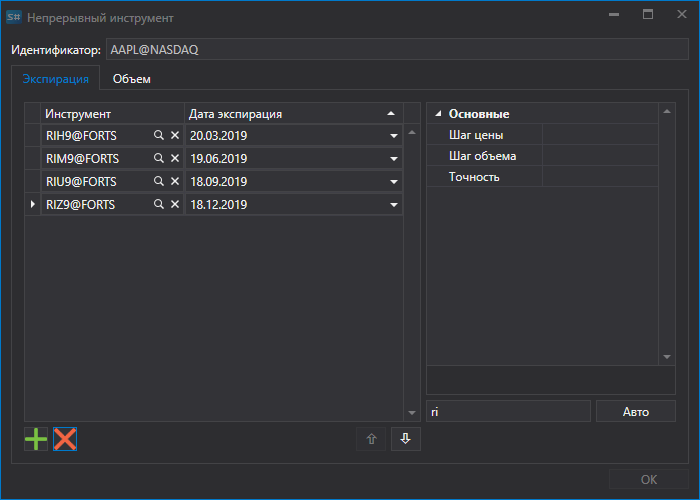Open date dropdown for 18.12.2019
This screenshot has width=700, height=500.
tap(394, 204)
